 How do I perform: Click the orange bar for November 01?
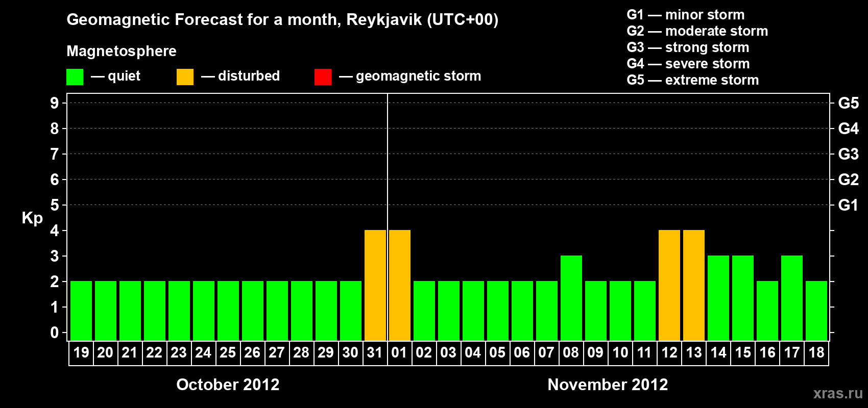coord(400,285)
